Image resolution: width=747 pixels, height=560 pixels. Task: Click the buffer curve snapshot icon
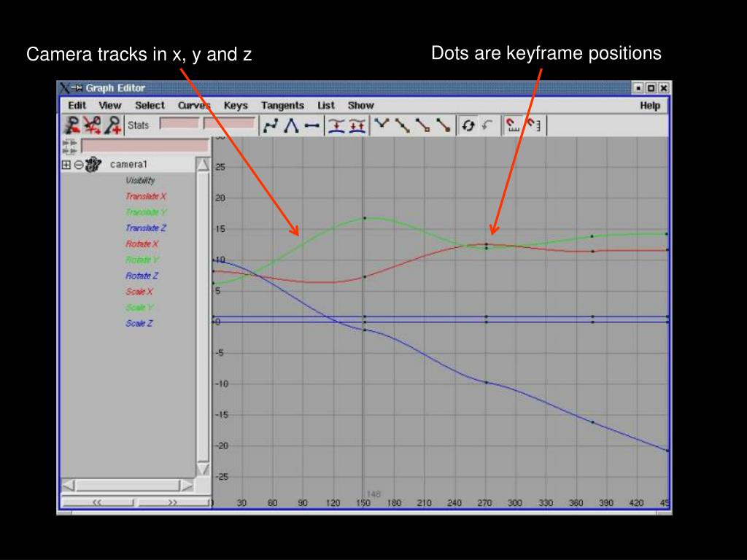point(336,125)
